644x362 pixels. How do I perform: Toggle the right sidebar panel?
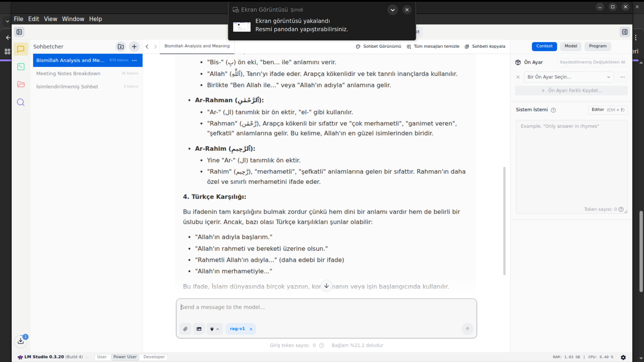(x=625, y=32)
